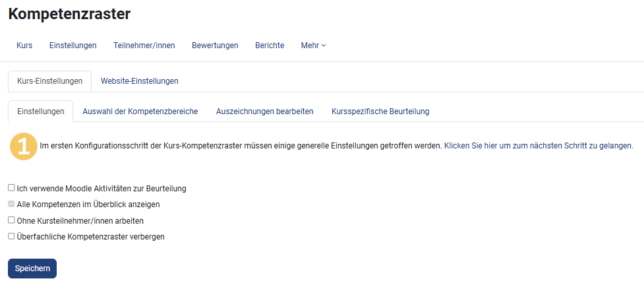Expand the Mehr dropdown menu
The image size is (644, 287).
pos(313,46)
